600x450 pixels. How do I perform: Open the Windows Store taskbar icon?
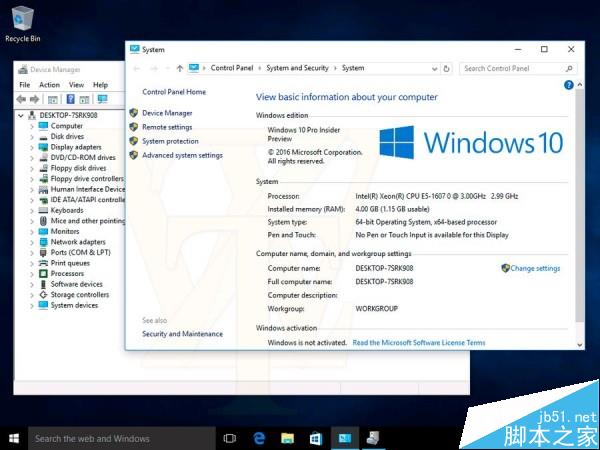pyautogui.click(x=315, y=438)
